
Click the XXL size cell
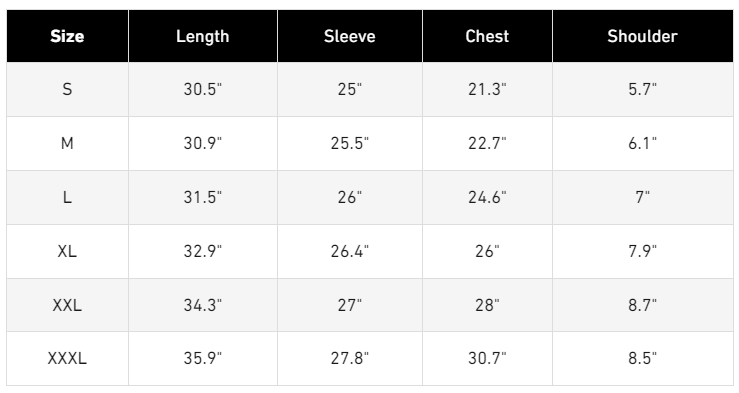pos(67,305)
